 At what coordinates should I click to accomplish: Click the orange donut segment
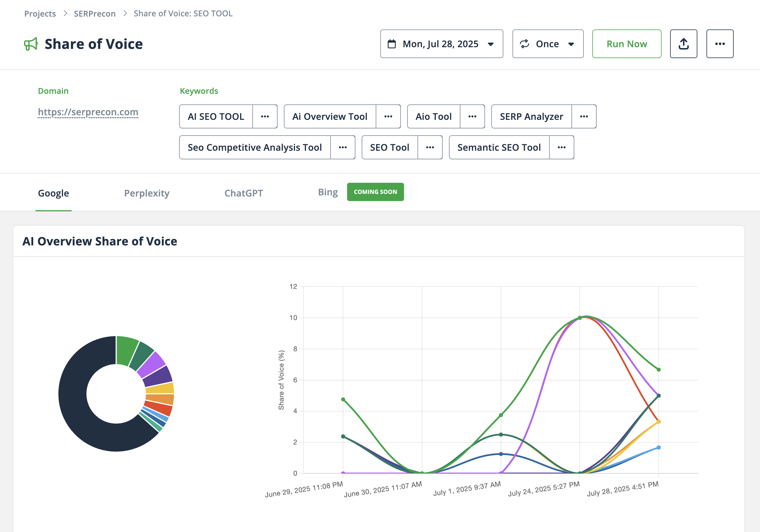(160, 399)
